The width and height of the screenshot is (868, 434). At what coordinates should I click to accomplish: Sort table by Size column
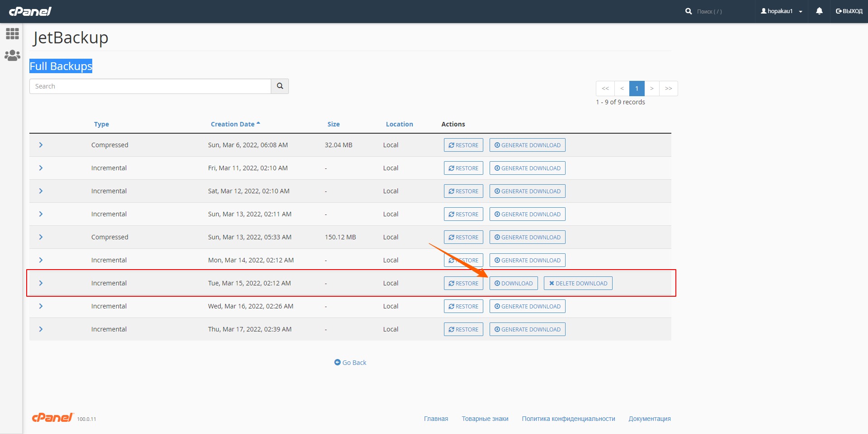[334, 124]
